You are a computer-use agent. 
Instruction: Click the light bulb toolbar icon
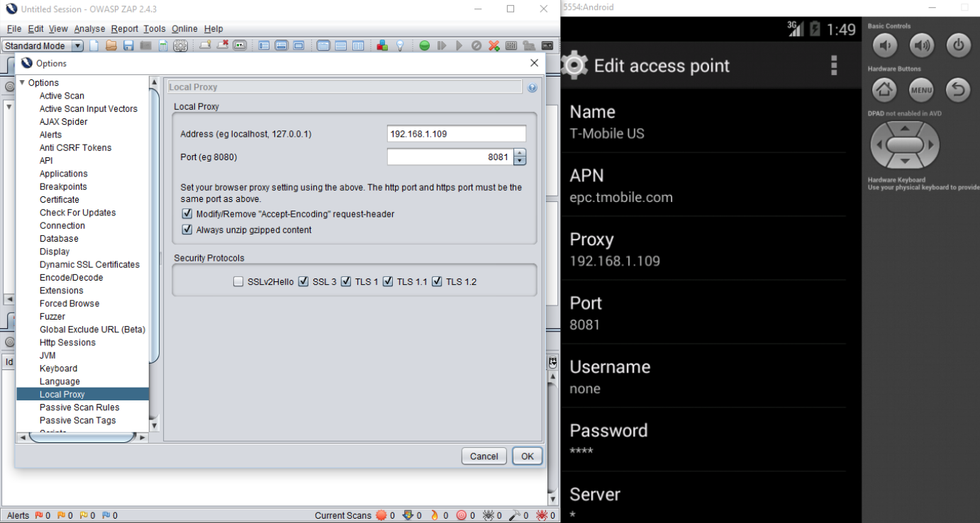click(400, 45)
